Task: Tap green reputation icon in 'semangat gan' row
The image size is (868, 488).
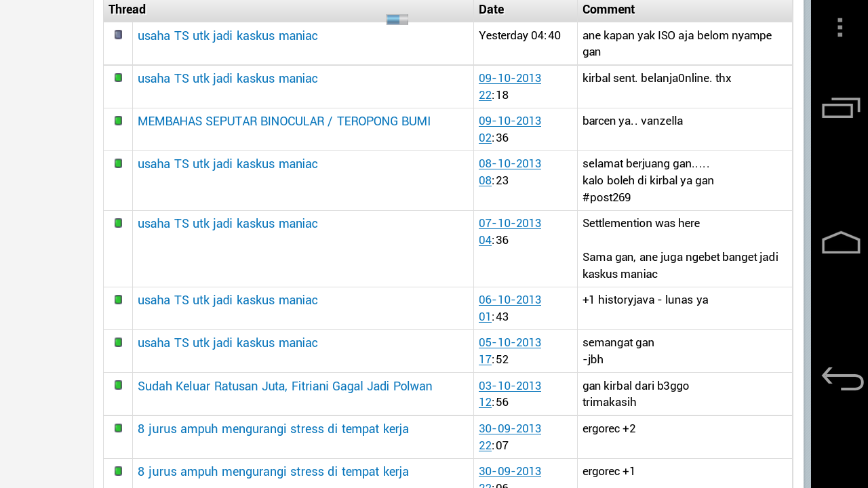Action: click(118, 342)
